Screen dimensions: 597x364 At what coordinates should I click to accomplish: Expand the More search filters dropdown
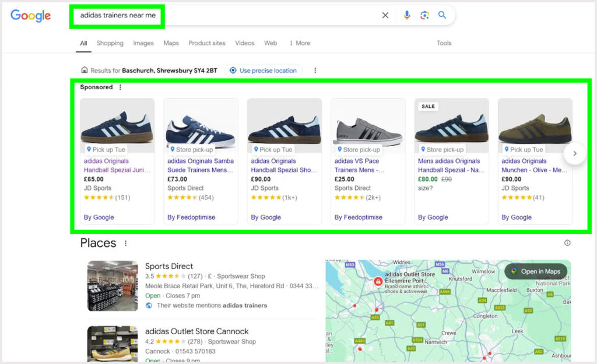[x=300, y=43]
